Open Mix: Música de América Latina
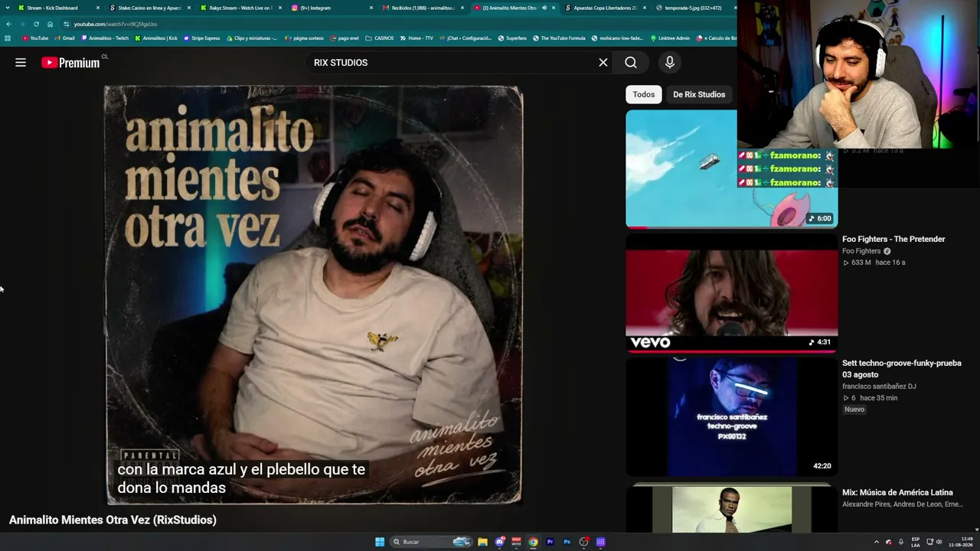 [897, 493]
